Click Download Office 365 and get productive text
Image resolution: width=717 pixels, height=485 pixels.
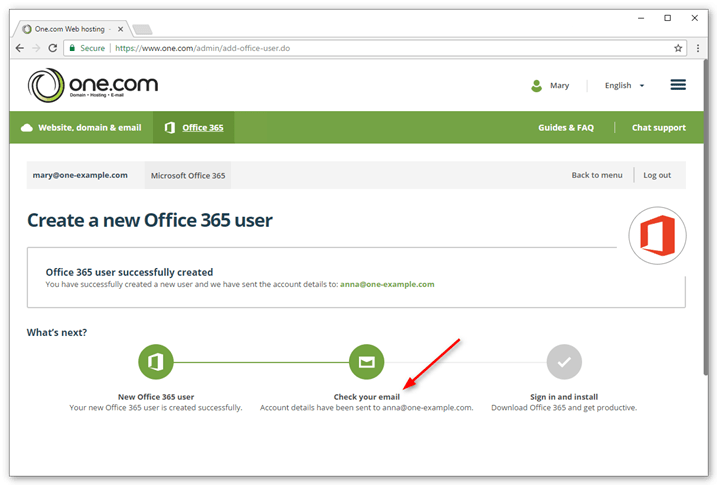click(564, 407)
